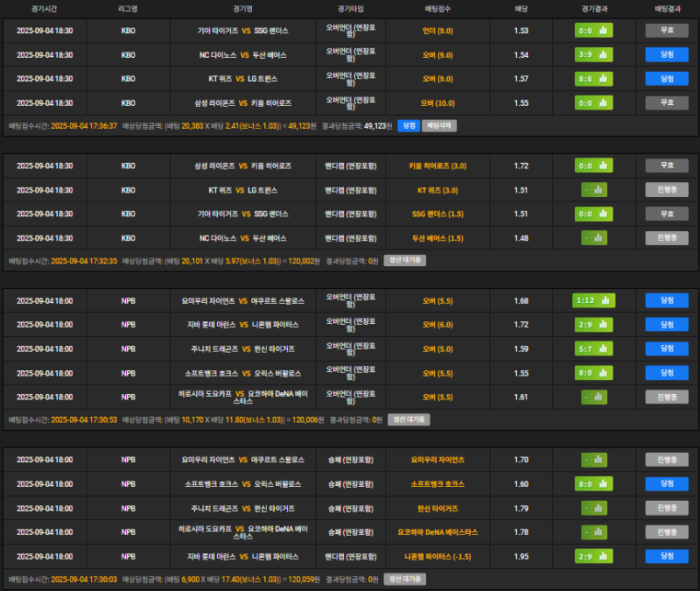
Task: Click the 배팅삭제 button
Action: pyautogui.click(x=439, y=126)
